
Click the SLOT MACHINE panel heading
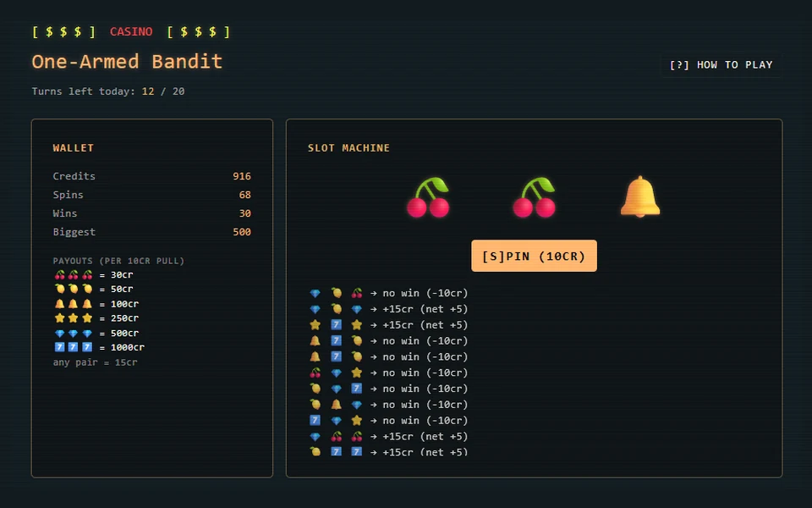click(x=348, y=147)
